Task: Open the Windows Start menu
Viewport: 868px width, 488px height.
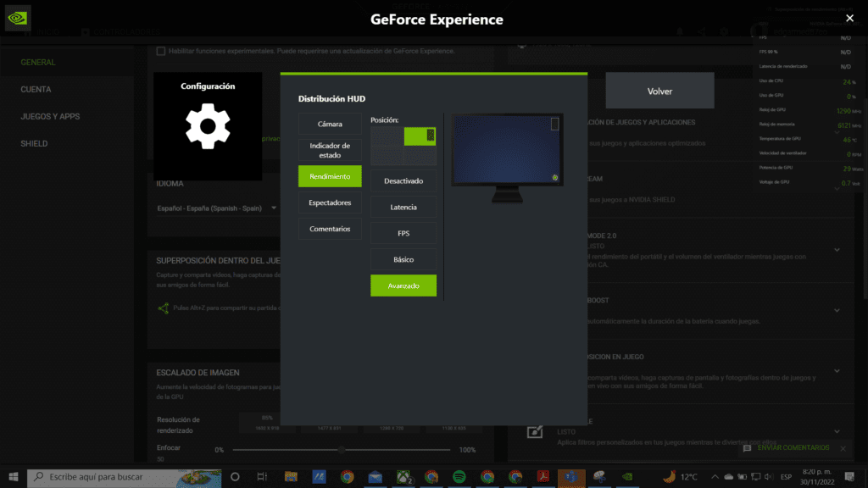Action: point(14,477)
